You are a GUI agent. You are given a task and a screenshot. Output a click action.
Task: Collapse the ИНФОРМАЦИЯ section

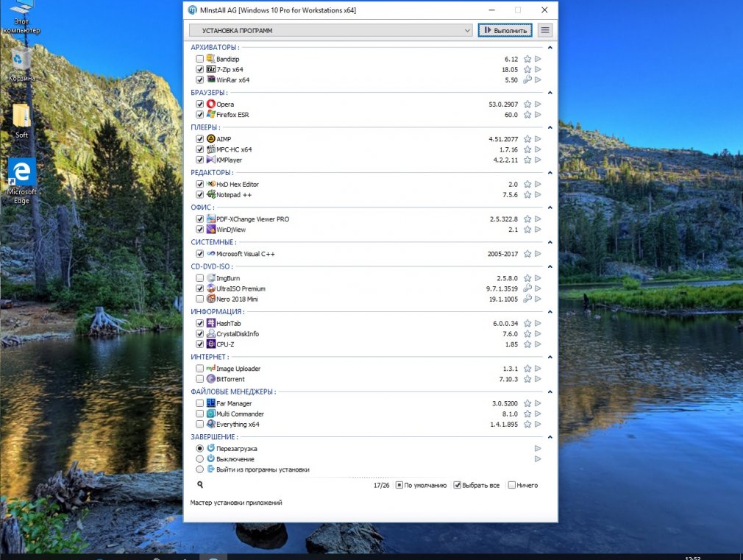coord(550,311)
